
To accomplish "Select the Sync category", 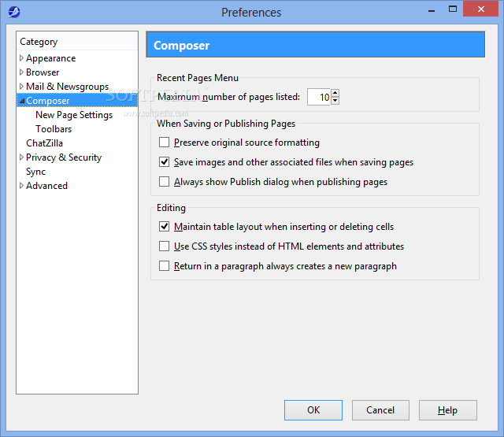I will (35, 172).
